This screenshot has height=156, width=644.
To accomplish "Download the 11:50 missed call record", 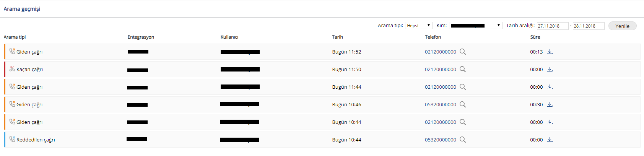I will pos(550,69).
